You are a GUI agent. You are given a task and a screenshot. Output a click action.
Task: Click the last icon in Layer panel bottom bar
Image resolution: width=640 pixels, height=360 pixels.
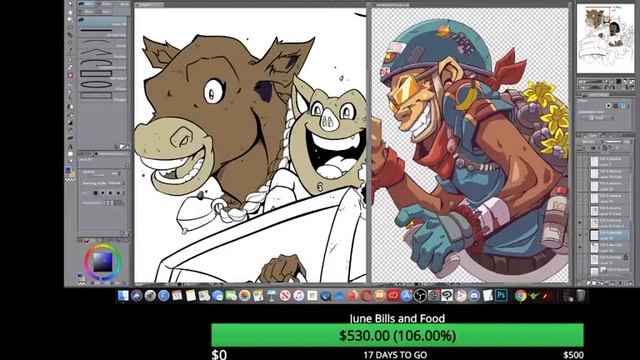[630, 283]
